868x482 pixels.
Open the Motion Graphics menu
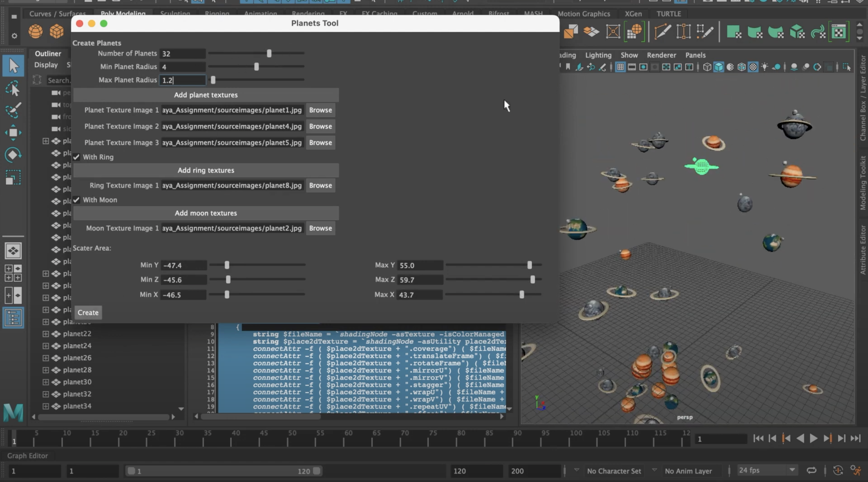coord(583,14)
